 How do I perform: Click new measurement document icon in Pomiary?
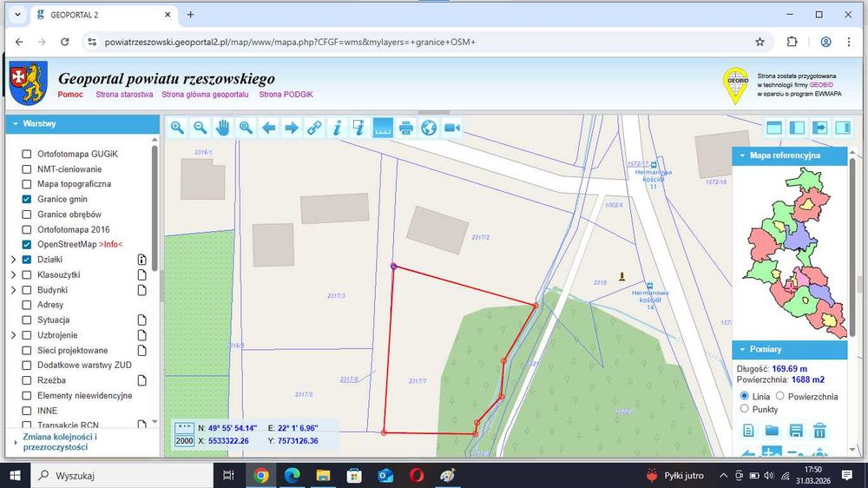click(748, 431)
